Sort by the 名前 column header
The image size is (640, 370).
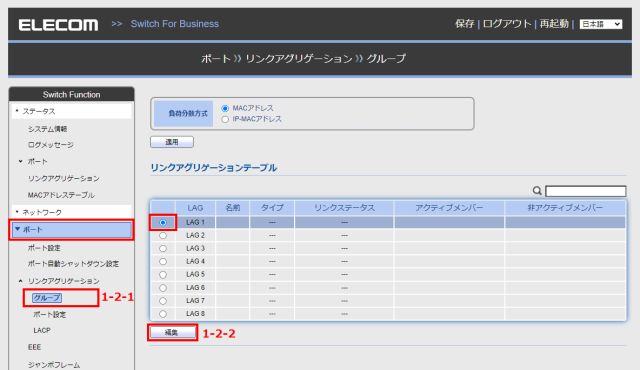coord(233,208)
